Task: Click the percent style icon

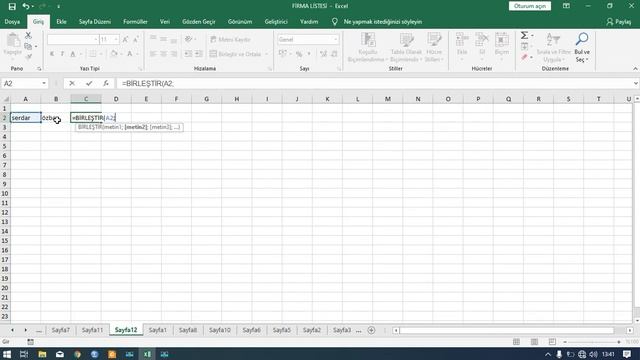Action: [299, 54]
